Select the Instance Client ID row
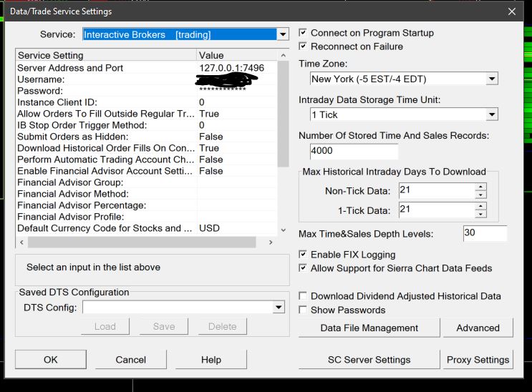This screenshot has height=392, width=532. click(x=146, y=102)
